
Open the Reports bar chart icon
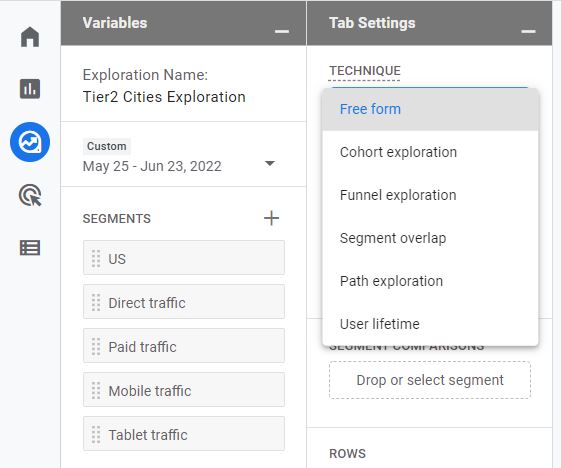30,89
